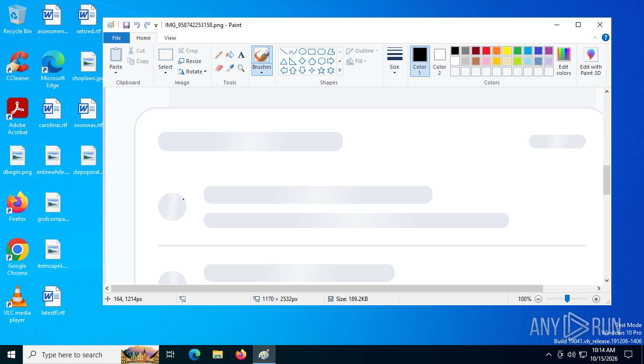Screen dimensions: 644x364
Task: Open the Customize Quick Access Toolbar arrow
Action: 156,25
